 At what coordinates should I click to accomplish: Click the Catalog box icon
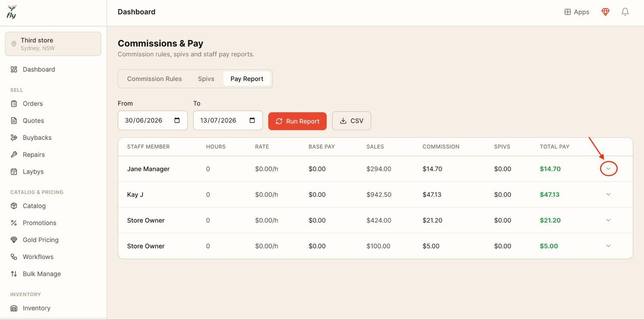click(14, 206)
